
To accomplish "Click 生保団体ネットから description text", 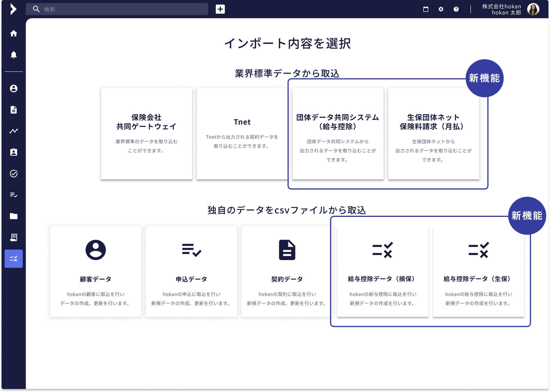I will (x=433, y=150).
